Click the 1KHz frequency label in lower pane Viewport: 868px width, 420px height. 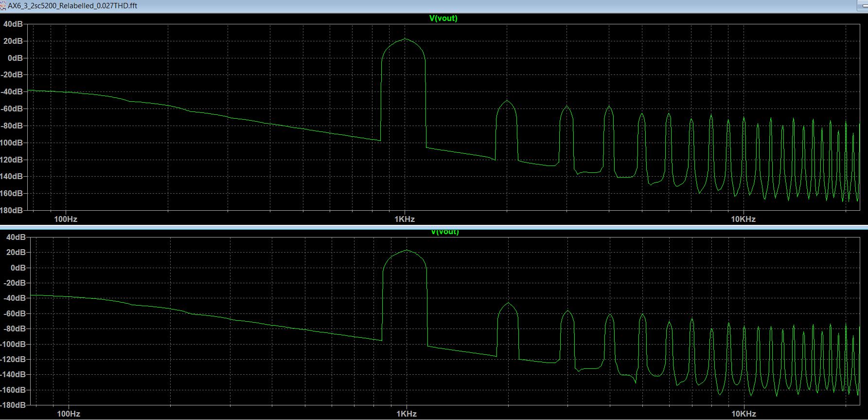coord(407,414)
